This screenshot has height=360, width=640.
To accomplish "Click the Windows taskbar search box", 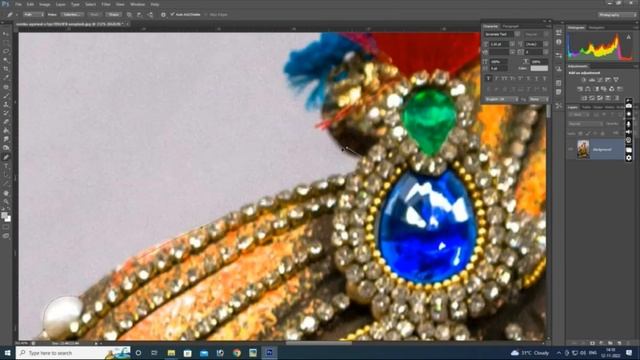I will 73,353.
